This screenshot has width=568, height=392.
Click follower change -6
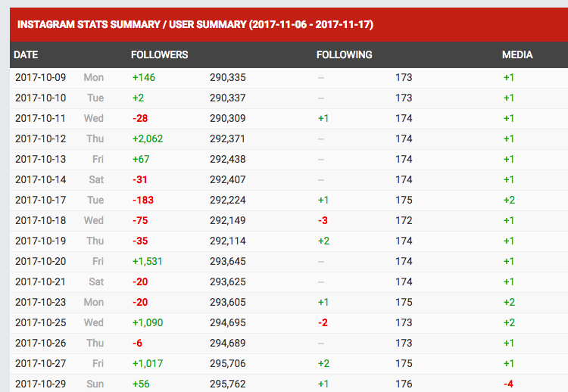(137, 343)
